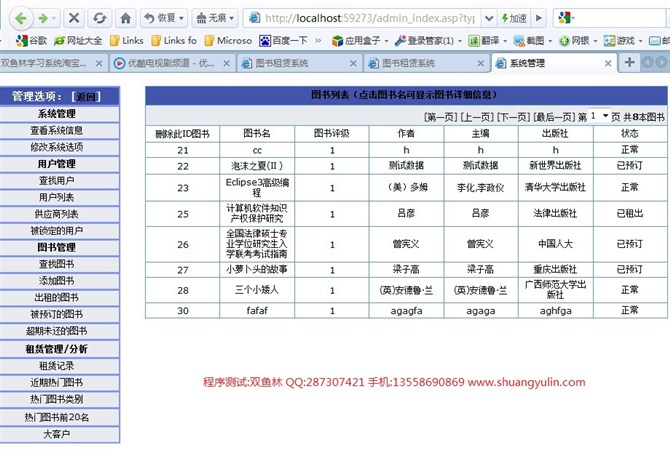This screenshot has height=452, width=670.
Task: Open the 游戏 games tool
Action: point(623,41)
